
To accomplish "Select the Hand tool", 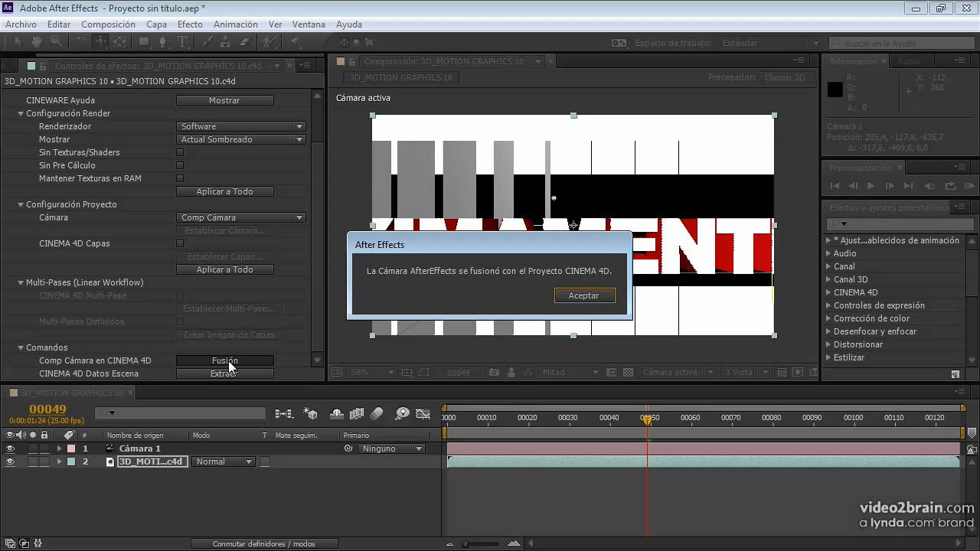I will pyautogui.click(x=37, y=42).
